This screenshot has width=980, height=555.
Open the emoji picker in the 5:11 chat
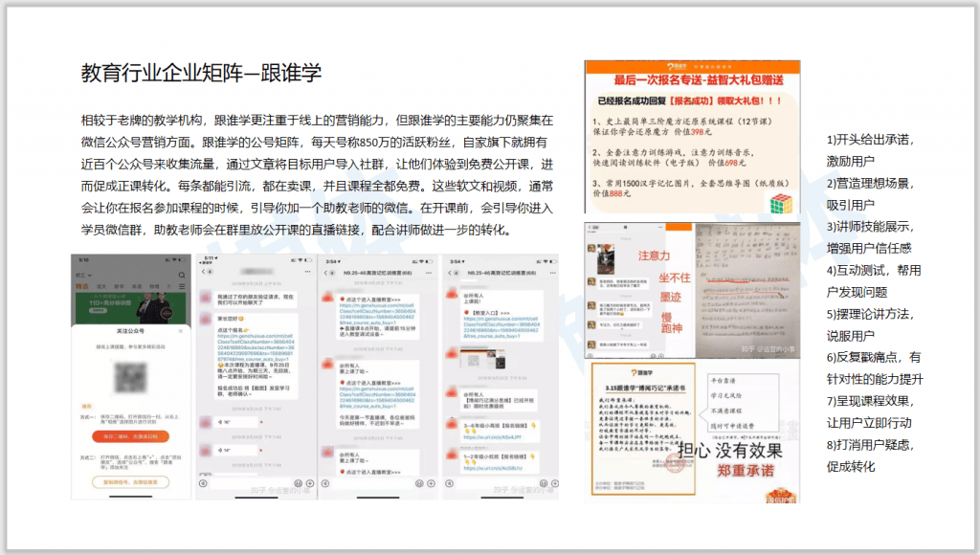(x=299, y=483)
